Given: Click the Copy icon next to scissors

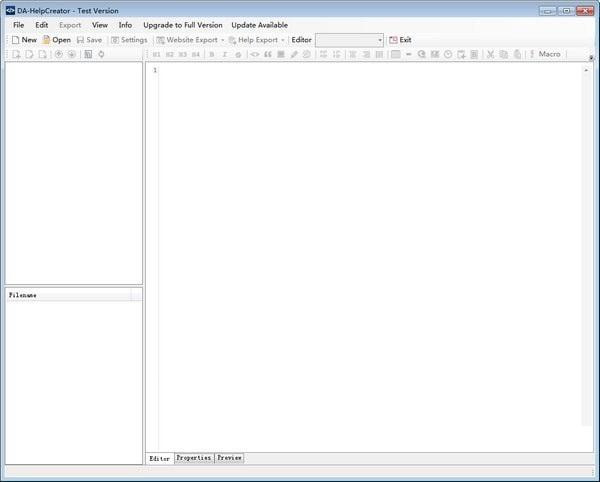Looking at the screenshot, I should tap(503, 54).
